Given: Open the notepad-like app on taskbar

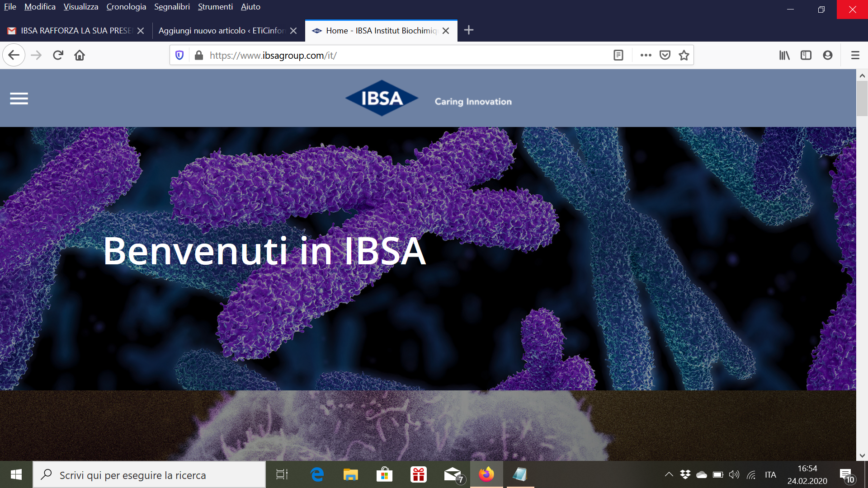Looking at the screenshot, I should tap(520, 474).
